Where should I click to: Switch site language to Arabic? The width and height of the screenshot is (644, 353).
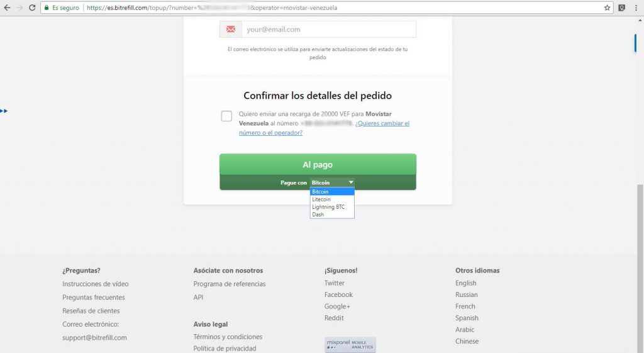(465, 330)
